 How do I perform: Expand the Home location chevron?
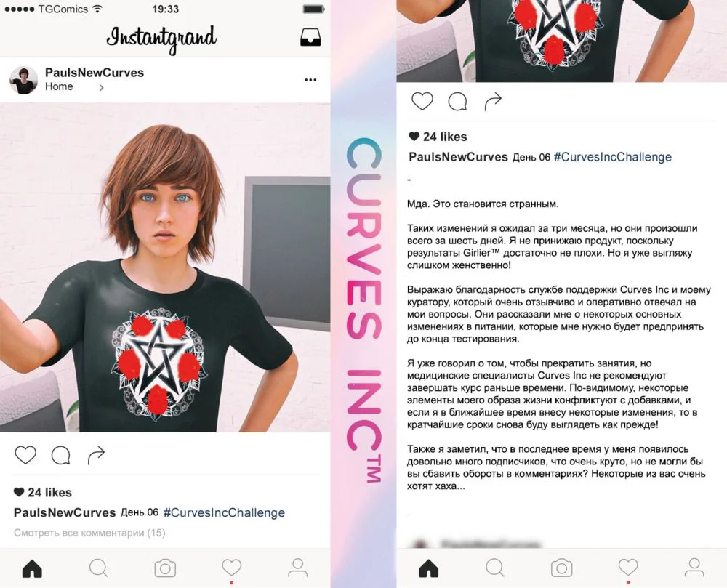coord(101,87)
